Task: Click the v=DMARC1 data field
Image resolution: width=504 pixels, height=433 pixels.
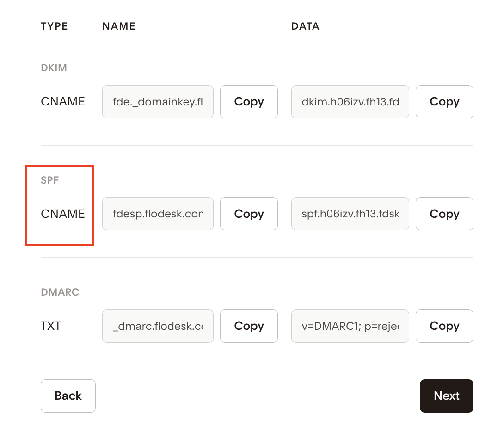Action: click(350, 326)
